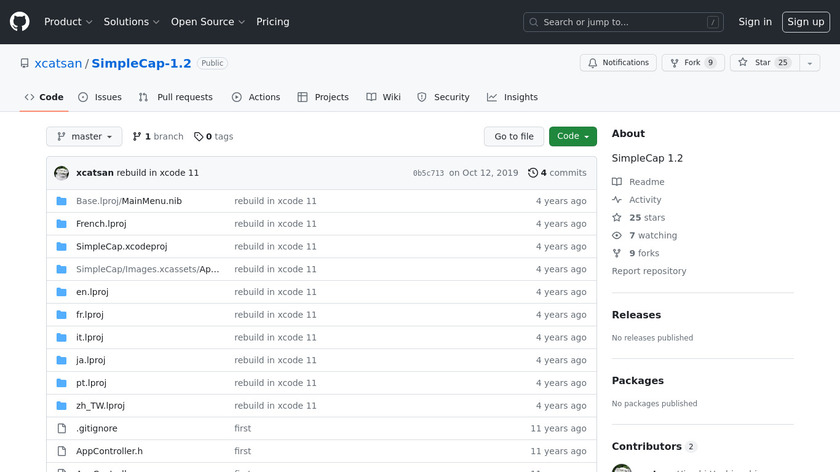Expand the master branch dropdown
The image size is (840, 472).
tap(84, 137)
